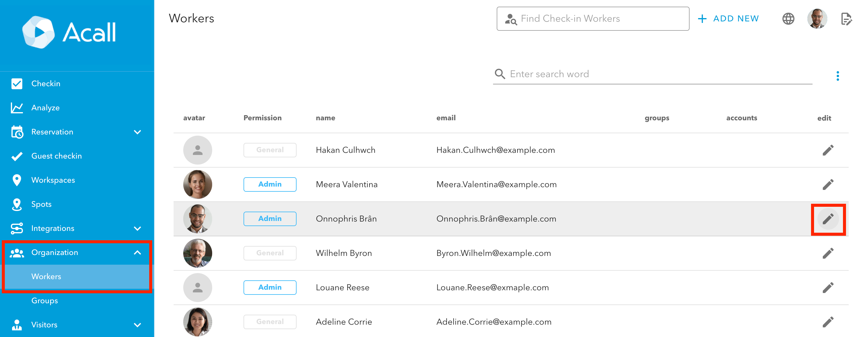This screenshot has height=337, width=868.
Task: Click the ADD NEW button
Action: pos(728,18)
